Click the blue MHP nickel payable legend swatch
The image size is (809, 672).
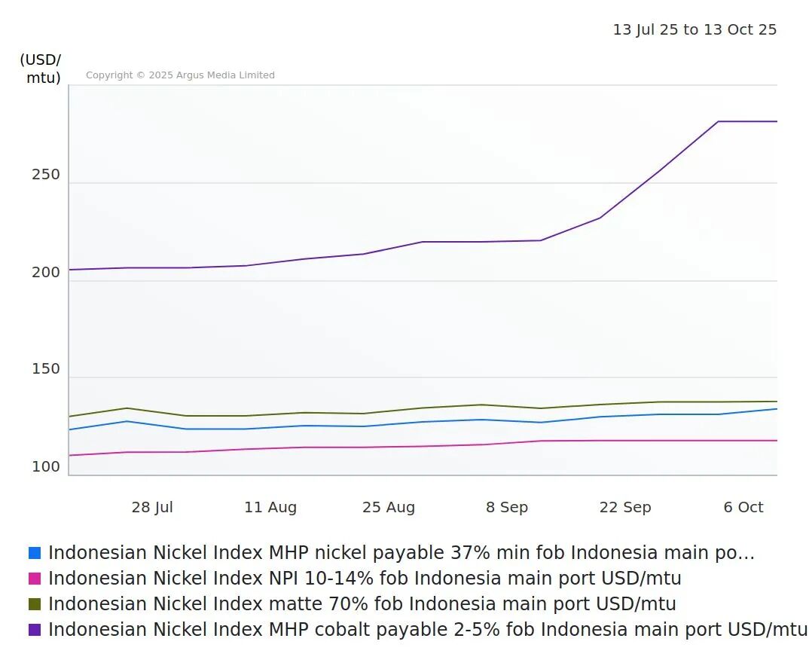point(35,553)
